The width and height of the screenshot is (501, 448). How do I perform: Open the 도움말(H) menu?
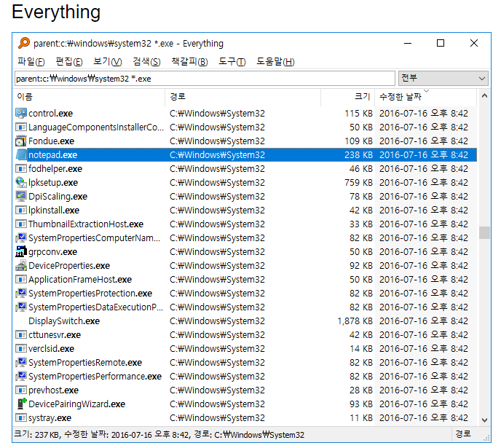[x=275, y=61]
